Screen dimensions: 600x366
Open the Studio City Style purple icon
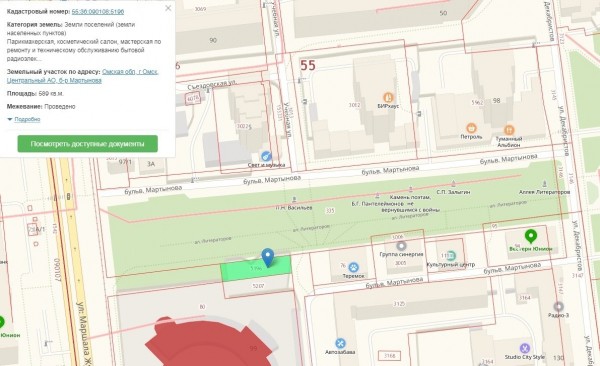point(525,348)
